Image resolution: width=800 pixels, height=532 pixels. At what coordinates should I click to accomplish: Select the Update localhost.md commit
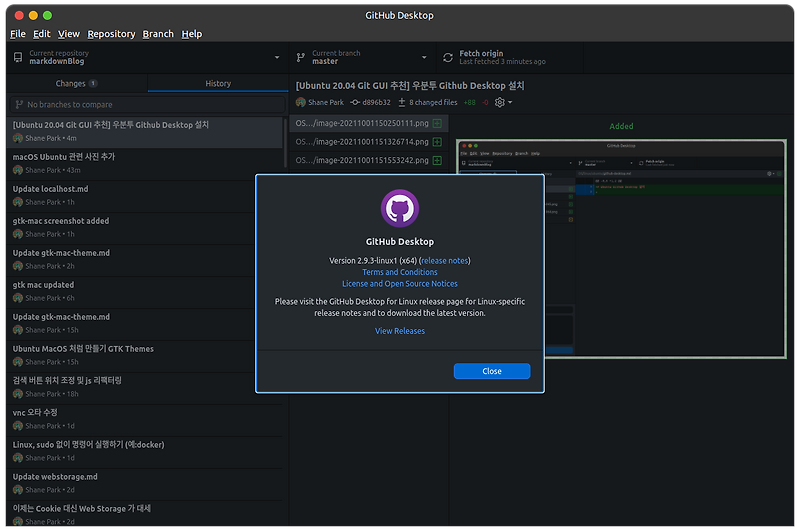(x=145, y=196)
